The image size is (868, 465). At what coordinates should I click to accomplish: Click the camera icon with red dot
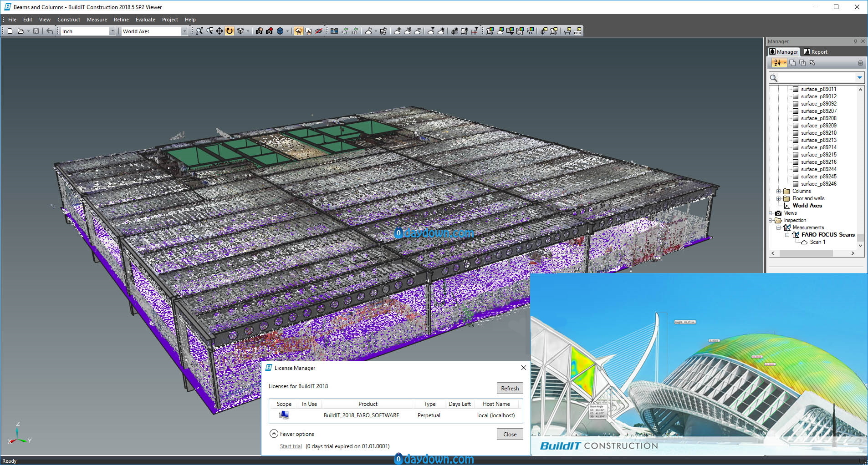coord(270,31)
